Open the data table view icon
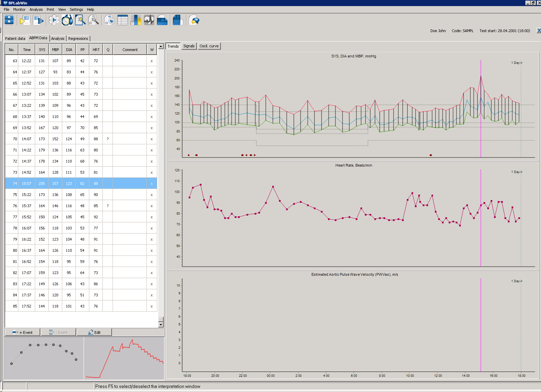 (x=122, y=20)
